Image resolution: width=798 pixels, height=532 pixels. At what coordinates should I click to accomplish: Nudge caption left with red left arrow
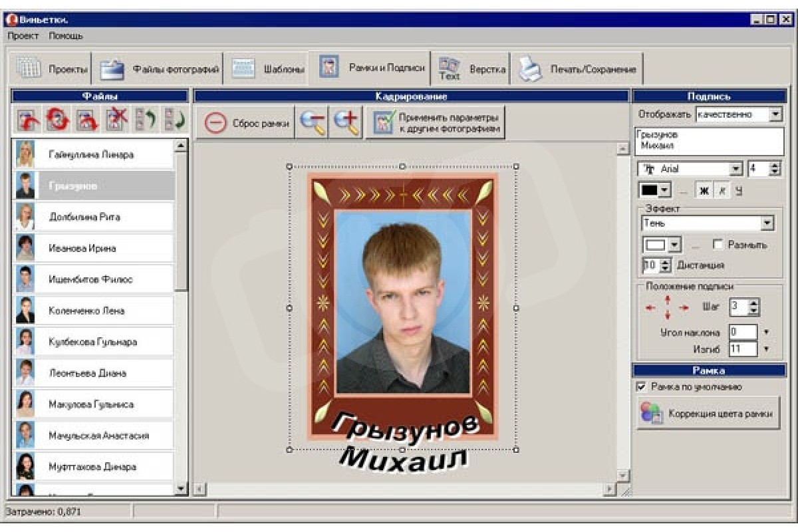[651, 308]
